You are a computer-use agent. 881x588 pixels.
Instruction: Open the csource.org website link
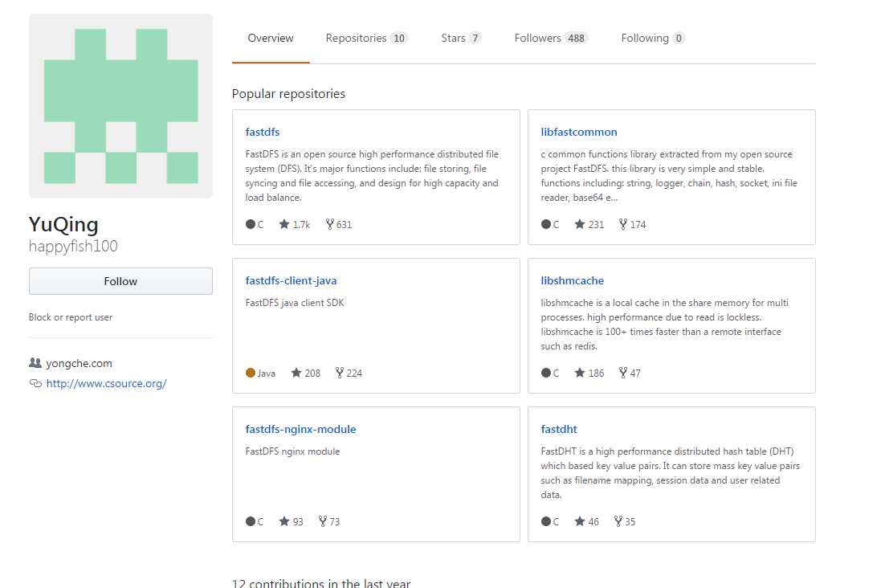pyautogui.click(x=106, y=383)
